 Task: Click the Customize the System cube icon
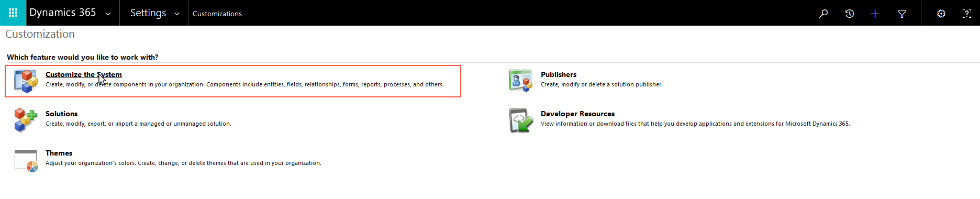[26, 81]
